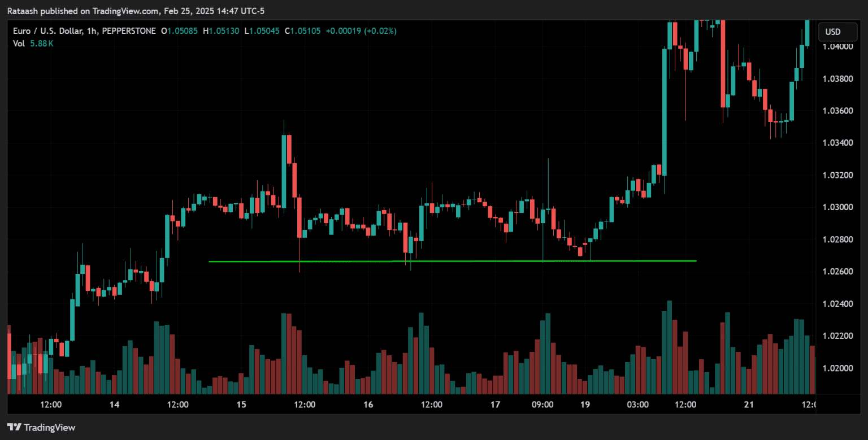Click the percentage change (+0.02%)
The height and width of the screenshot is (440, 868).
(x=380, y=31)
